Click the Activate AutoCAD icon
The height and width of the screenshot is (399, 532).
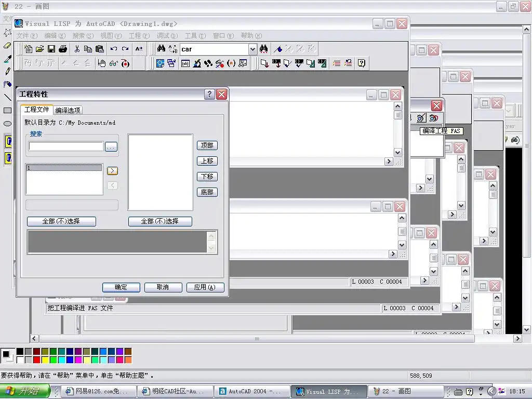160,63
